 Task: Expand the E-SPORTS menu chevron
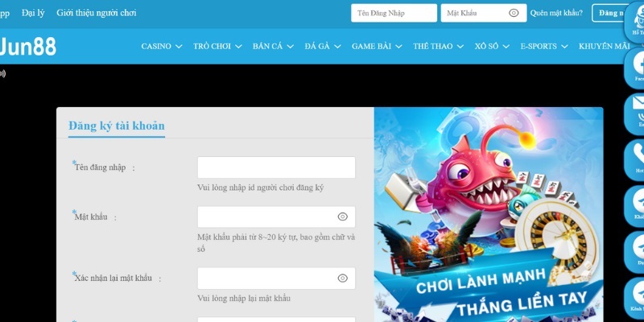coord(565,47)
